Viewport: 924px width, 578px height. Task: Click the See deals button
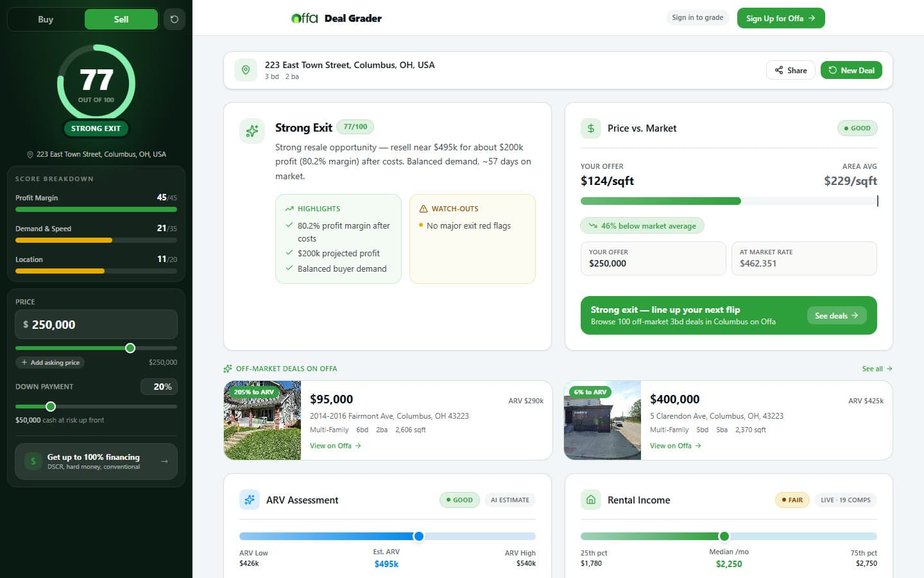click(x=837, y=315)
